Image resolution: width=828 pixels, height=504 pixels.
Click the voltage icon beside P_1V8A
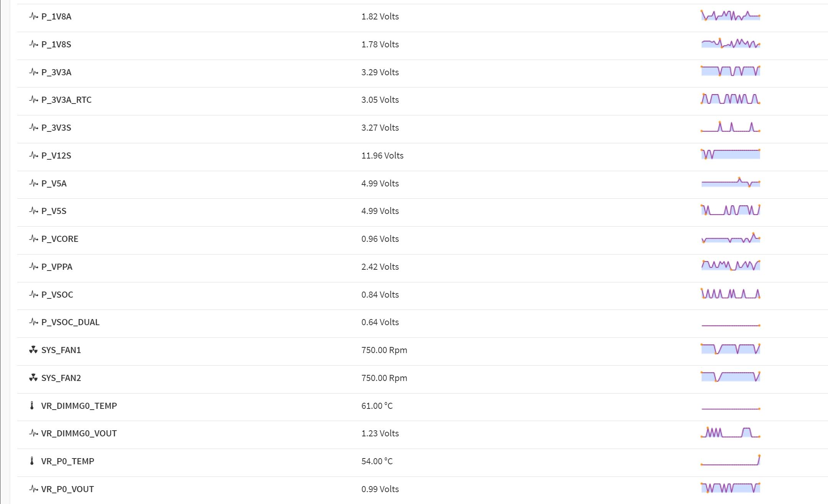[33, 16]
